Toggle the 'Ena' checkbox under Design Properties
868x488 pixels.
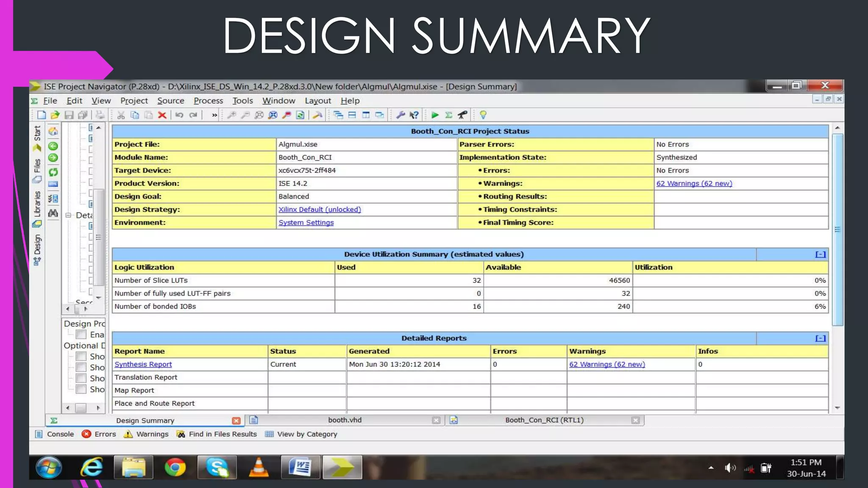coord(81,335)
